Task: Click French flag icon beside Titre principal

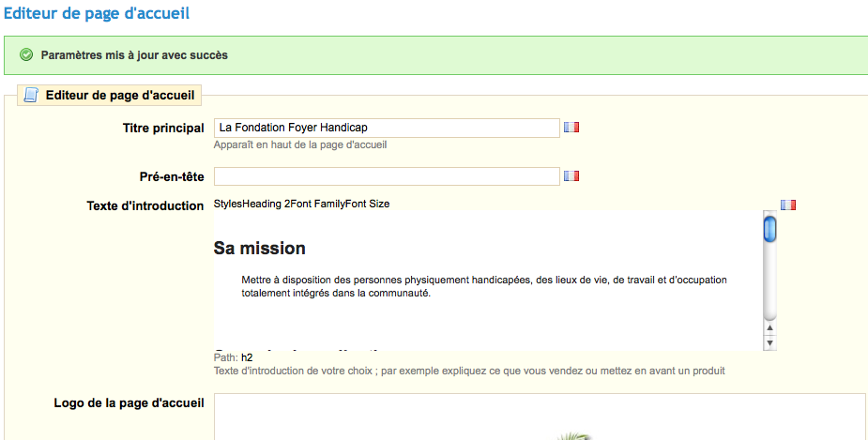Action: coord(571,128)
